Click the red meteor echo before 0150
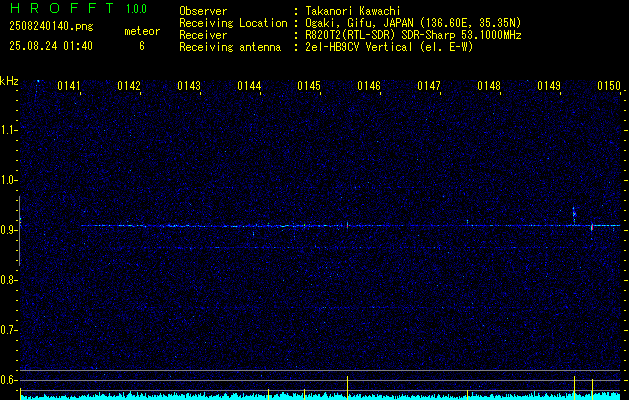Image resolution: width=629 pixels, height=400 pixels. pyautogui.click(x=592, y=227)
